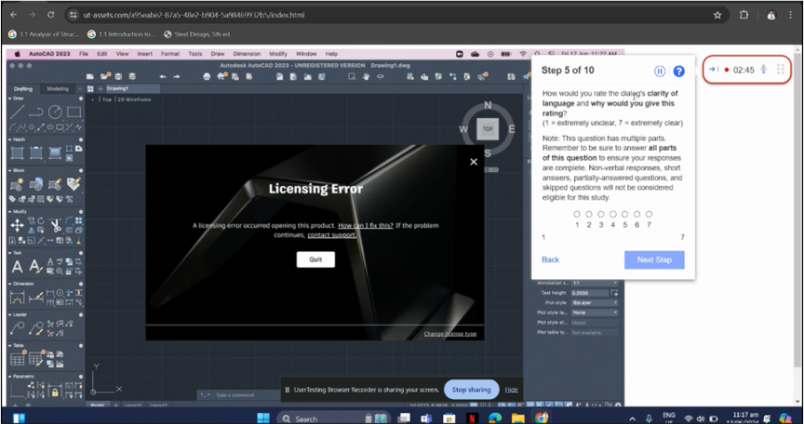Select the first Hatch pattern tool

(x=17, y=153)
